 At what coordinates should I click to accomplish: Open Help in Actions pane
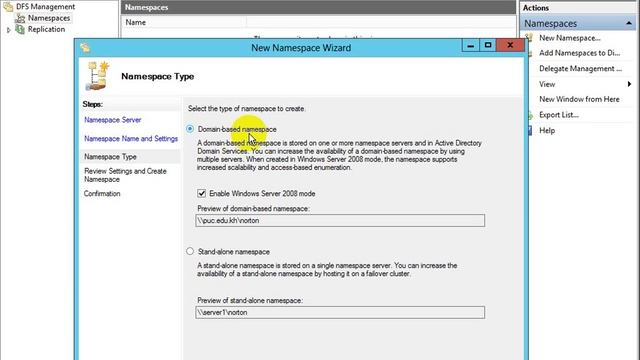(x=547, y=131)
